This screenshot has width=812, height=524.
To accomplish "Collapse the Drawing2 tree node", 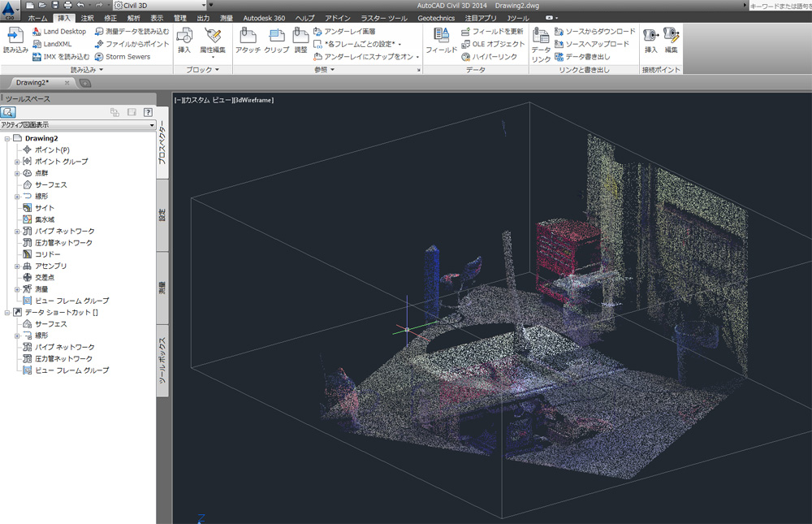I will [7, 139].
